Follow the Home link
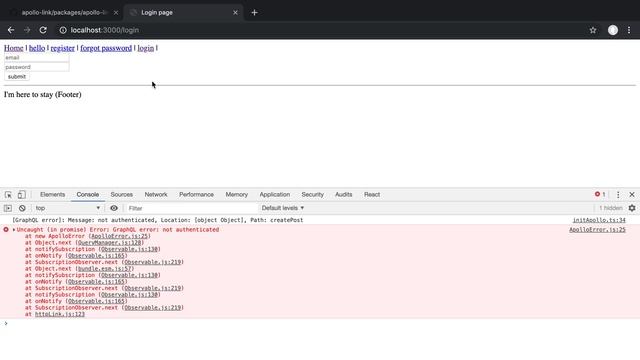The height and width of the screenshot is (360, 640). tap(13, 48)
